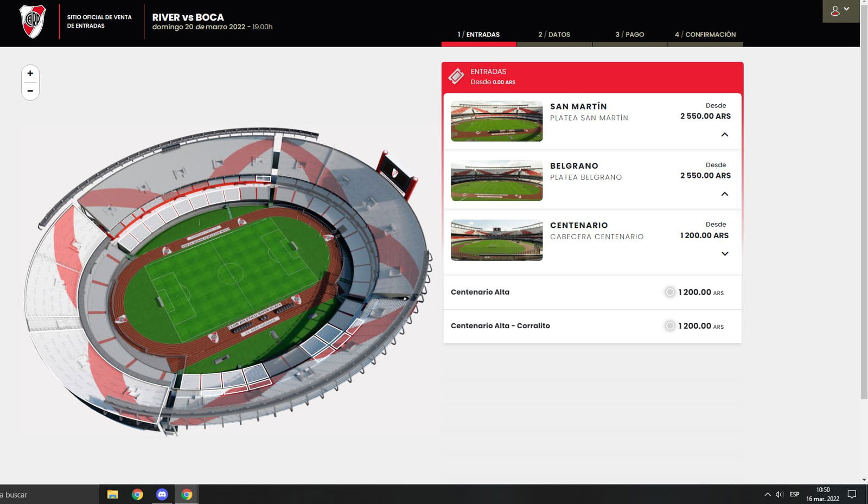Zoom out of the stadium map
Viewport: 868px width, 504px height.
tap(30, 91)
